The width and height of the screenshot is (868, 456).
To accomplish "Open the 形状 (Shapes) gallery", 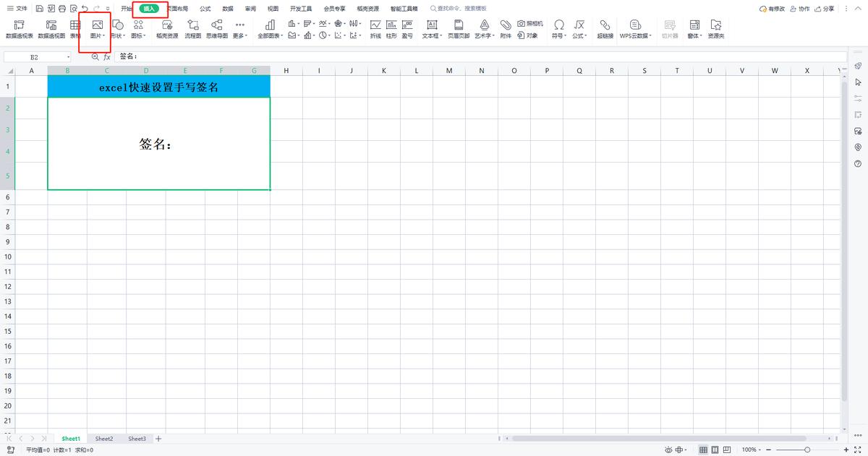I will click(117, 29).
